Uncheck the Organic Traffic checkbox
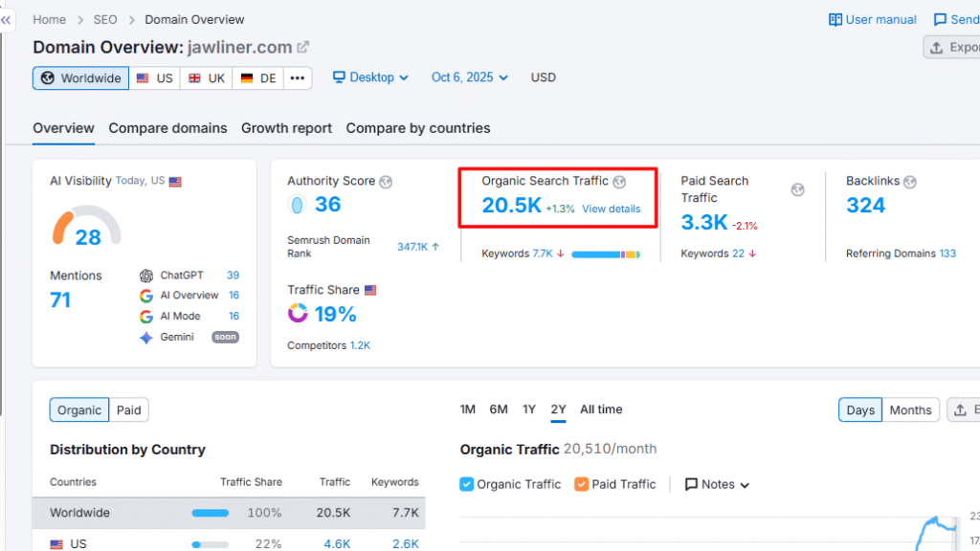980x551 pixels. [467, 484]
